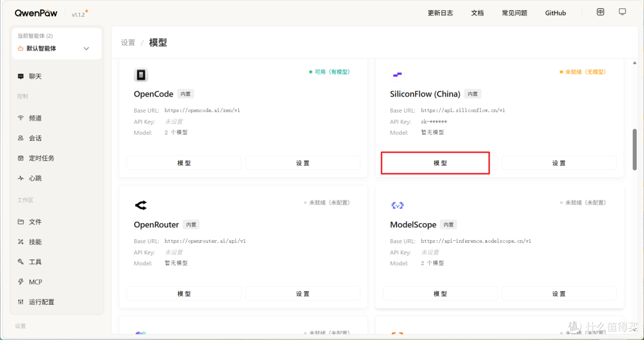Click the OpenCode card title

coord(154,94)
